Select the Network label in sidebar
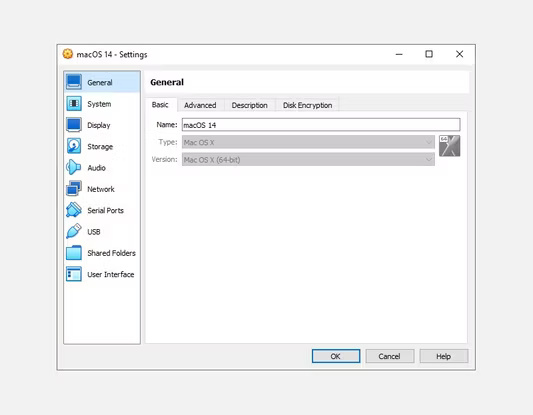 [101, 189]
